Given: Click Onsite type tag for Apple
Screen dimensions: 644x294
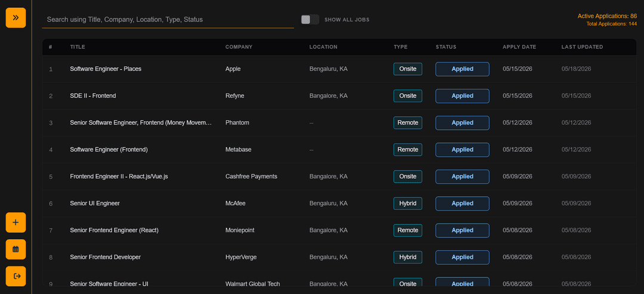Looking at the screenshot, I should (x=408, y=69).
